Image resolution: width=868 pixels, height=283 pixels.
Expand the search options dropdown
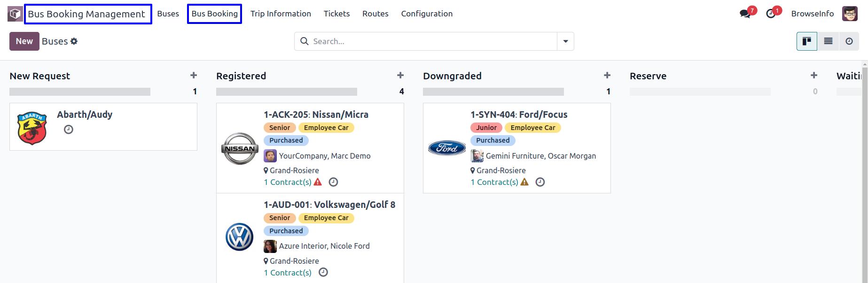[565, 41]
